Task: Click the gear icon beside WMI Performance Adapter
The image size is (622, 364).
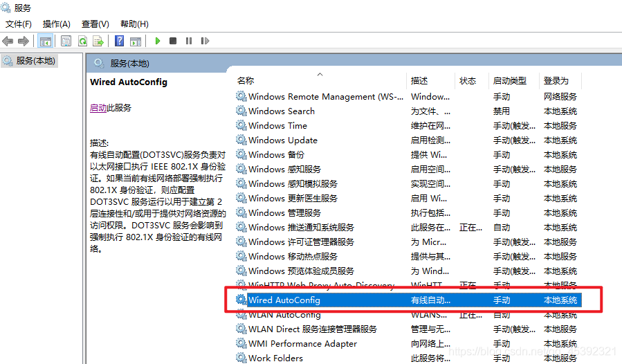Action: pos(241,343)
